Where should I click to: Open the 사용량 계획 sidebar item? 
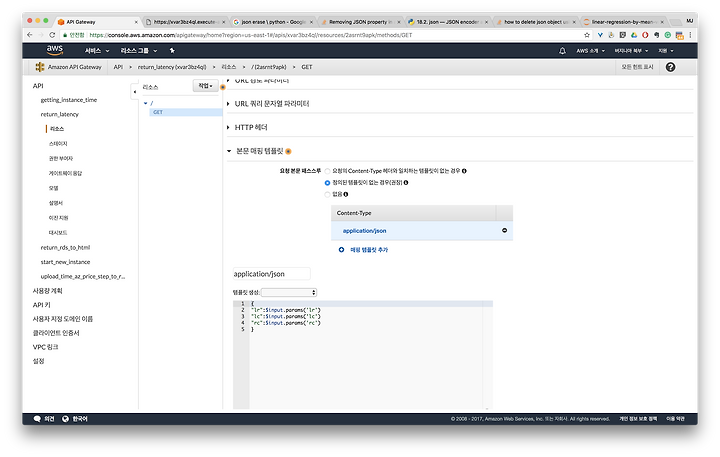tap(47, 291)
